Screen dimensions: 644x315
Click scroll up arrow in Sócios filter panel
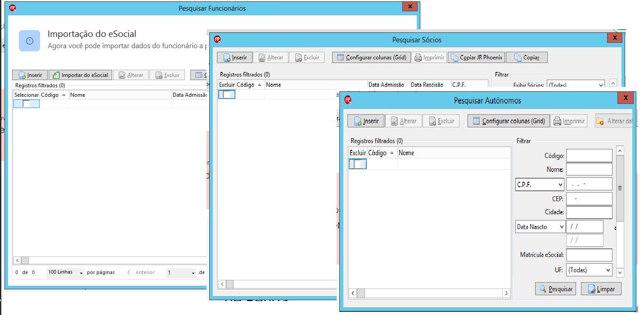613,83
